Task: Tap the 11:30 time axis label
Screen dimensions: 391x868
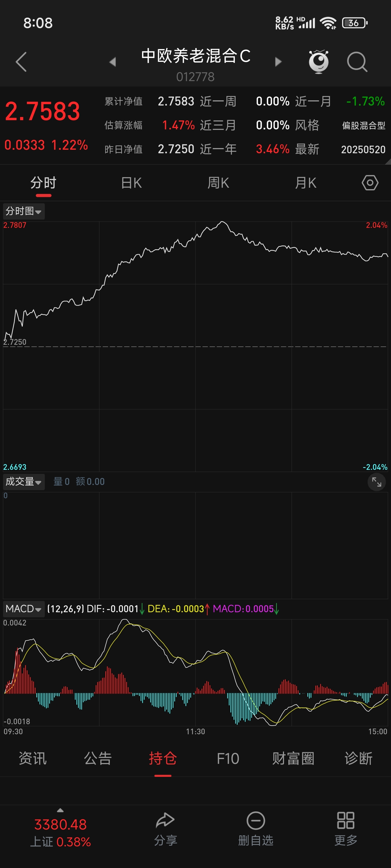Action: coord(195,732)
